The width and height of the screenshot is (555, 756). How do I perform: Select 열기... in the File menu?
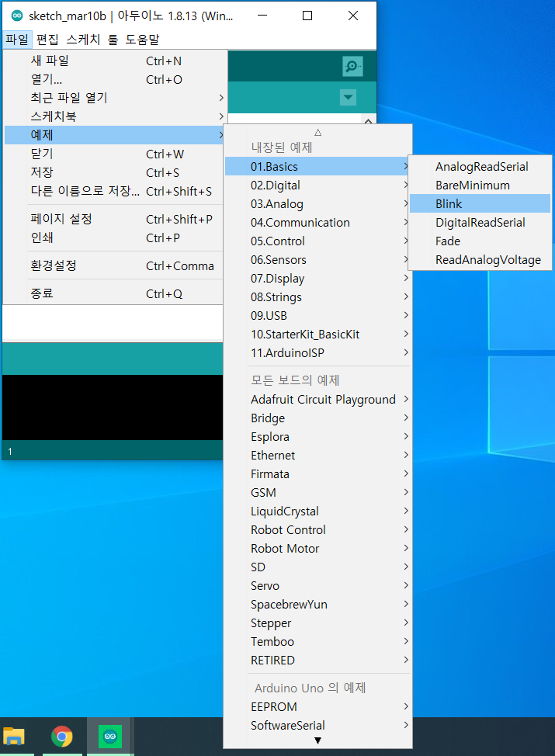[x=115, y=79]
